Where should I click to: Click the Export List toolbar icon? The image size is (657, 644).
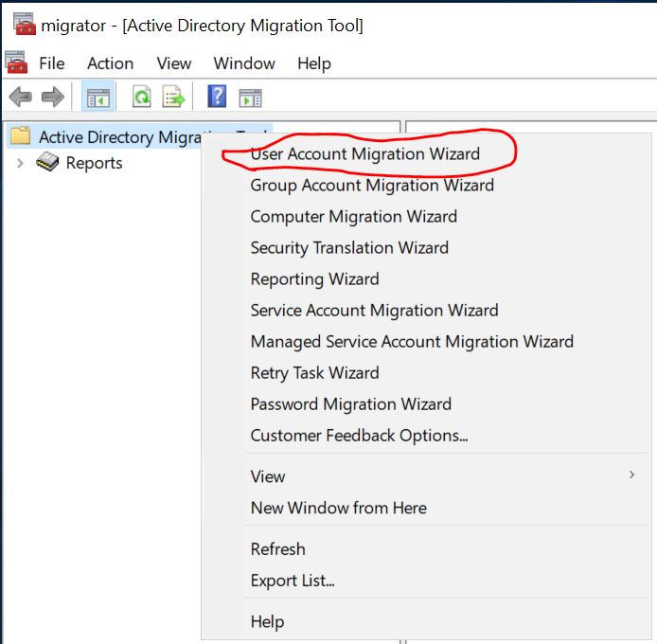(173, 97)
